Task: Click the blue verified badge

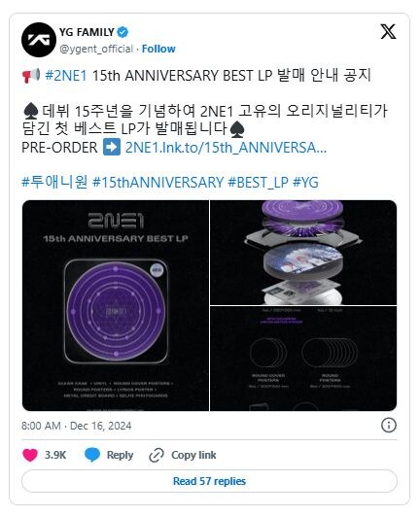Action: click(x=122, y=32)
